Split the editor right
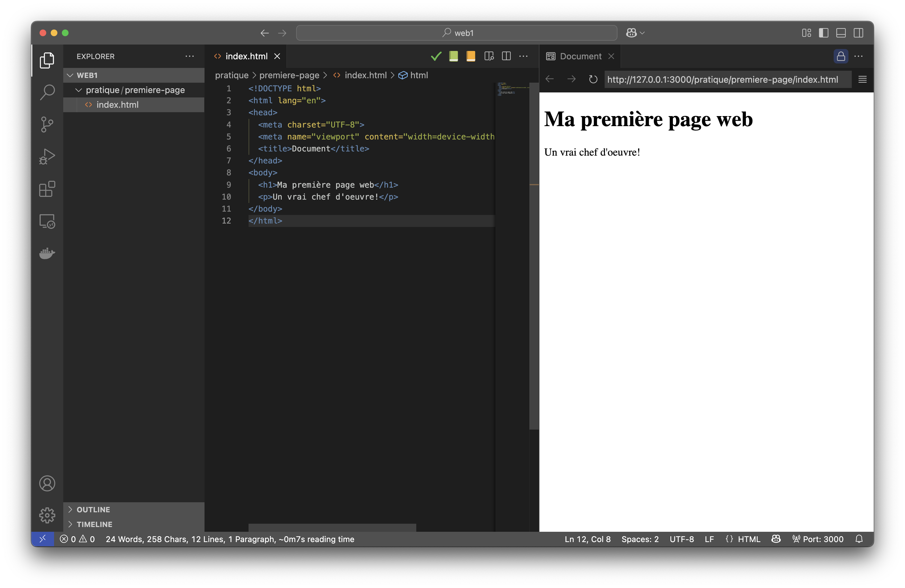Viewport: 905px width, 588px height. [506, 56]
